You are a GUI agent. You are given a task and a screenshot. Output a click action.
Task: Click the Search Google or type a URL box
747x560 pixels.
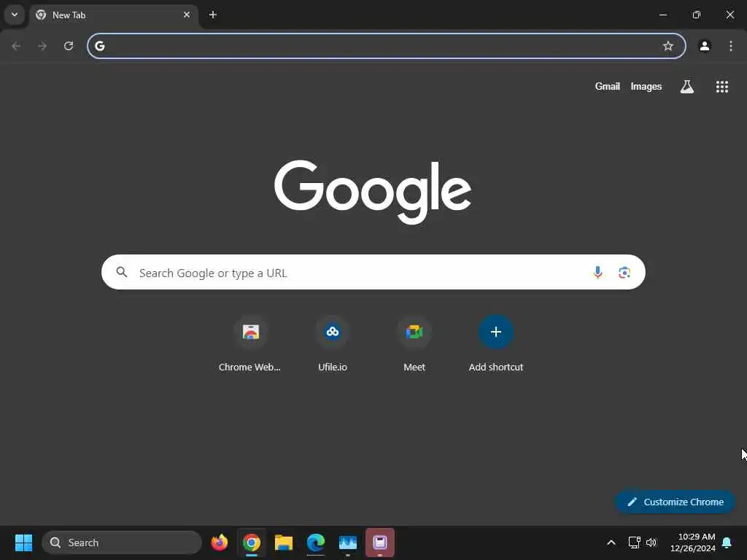click(x=373, y=272)
